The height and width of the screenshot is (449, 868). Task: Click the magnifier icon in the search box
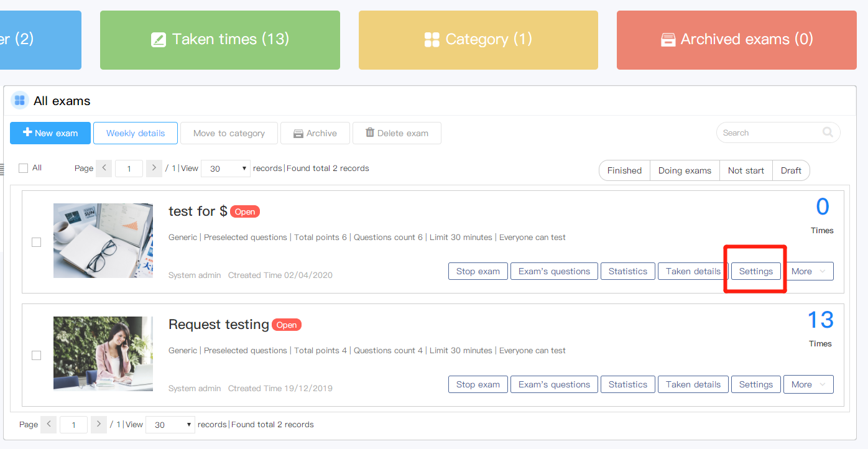828,132
